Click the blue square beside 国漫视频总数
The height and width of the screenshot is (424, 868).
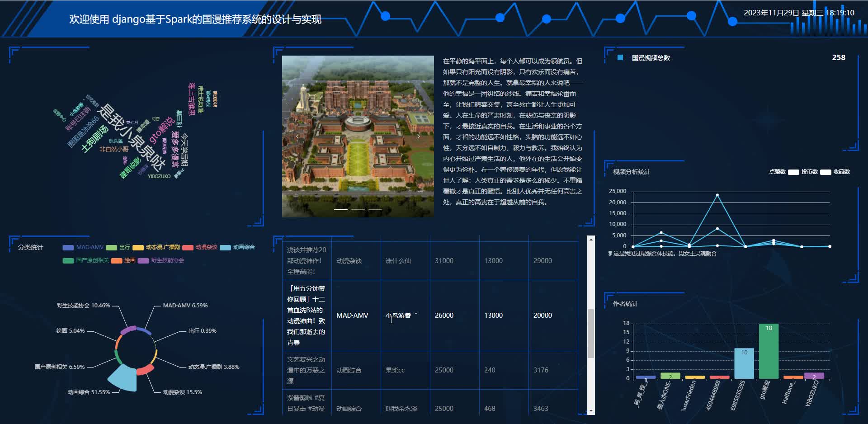pos(620,57)
